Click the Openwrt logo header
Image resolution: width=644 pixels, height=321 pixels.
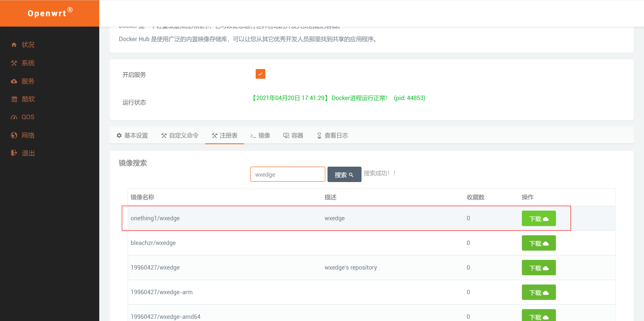[x=49, y=13]
